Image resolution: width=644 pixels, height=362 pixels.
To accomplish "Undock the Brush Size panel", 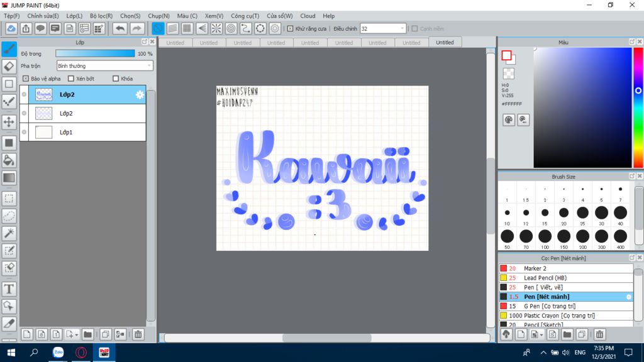I will point(632,176).
